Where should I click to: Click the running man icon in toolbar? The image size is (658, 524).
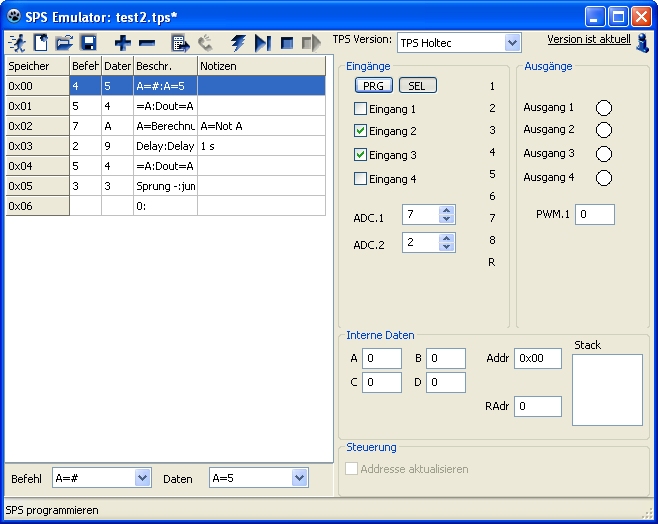point(17,43)
